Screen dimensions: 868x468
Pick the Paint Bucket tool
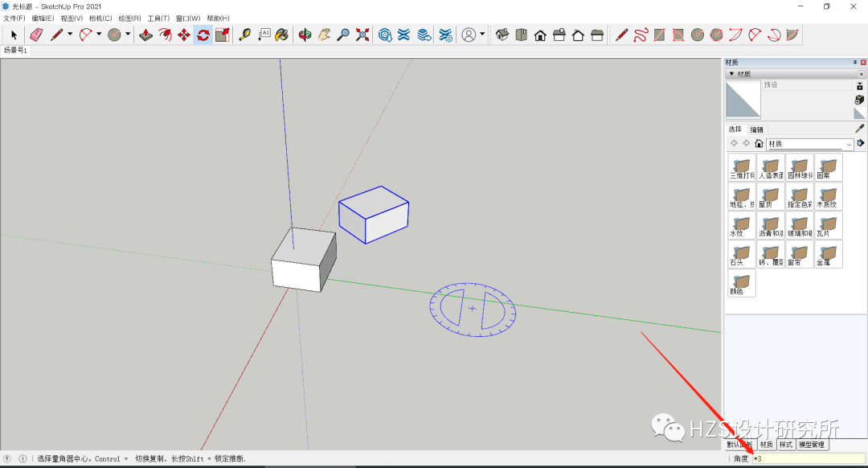coord(281,35)
